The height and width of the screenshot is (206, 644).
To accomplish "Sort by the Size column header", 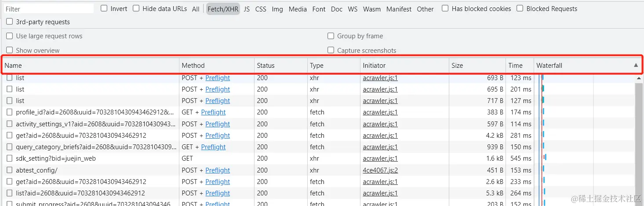I will pos(477,65).
